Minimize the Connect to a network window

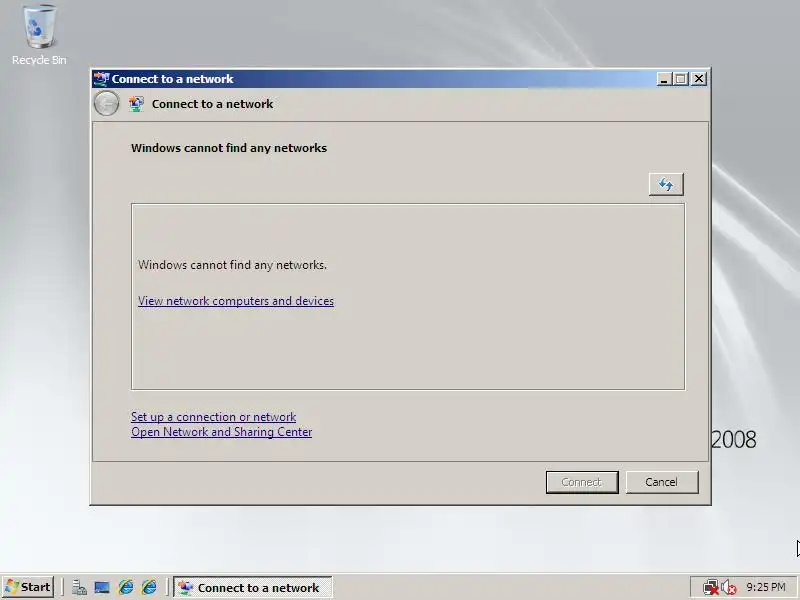(664, 79)
